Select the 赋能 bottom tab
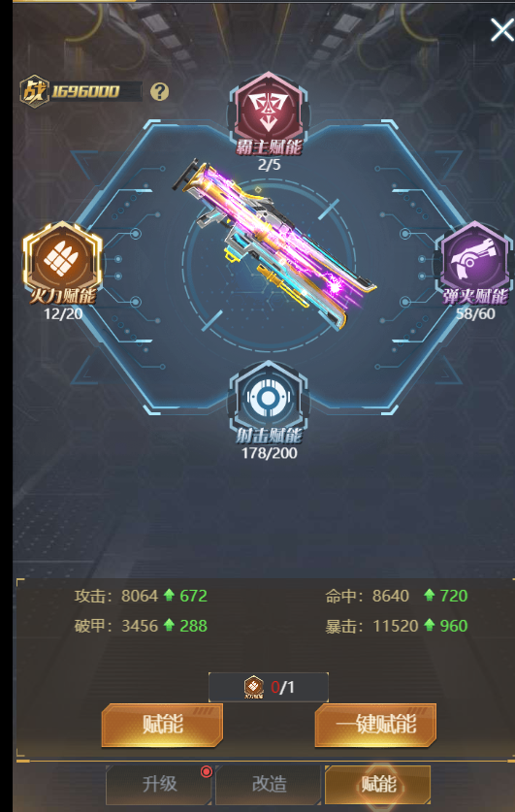The image size is (515, 812). (x=378, y=784)
